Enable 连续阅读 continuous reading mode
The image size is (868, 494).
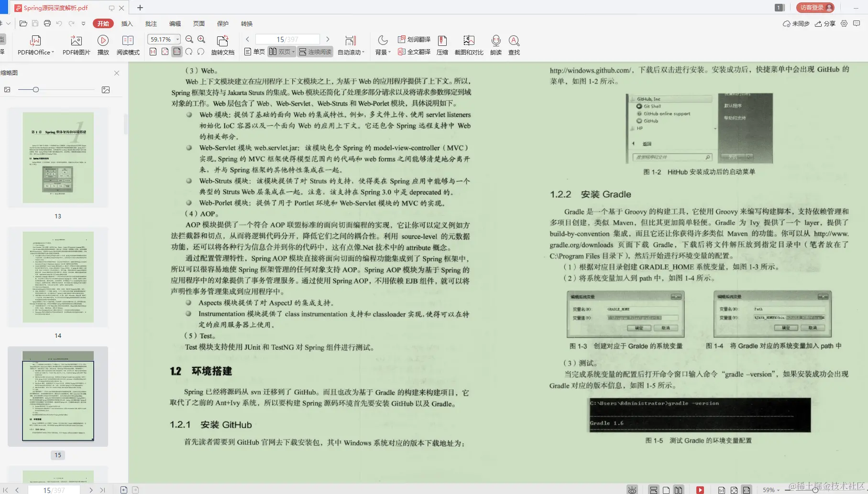pos(315,52)
